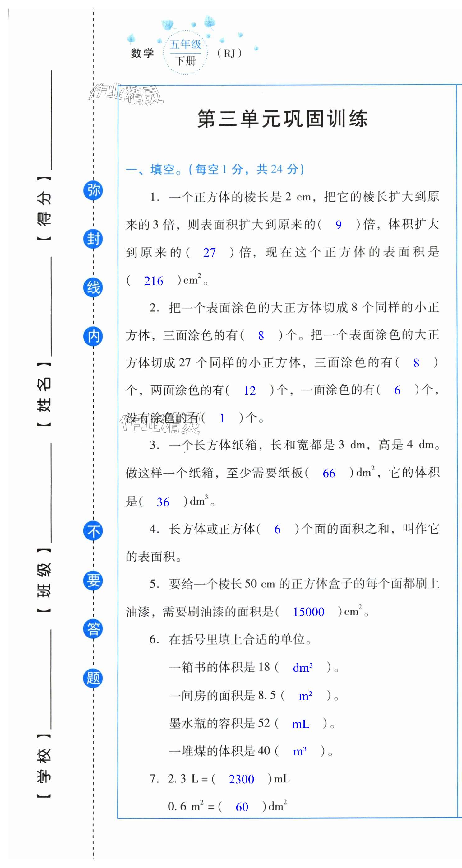Click the blue circle labeled 内
This screenshot has width=462, height=868.
pyautogui.click(x=93, y=336)
